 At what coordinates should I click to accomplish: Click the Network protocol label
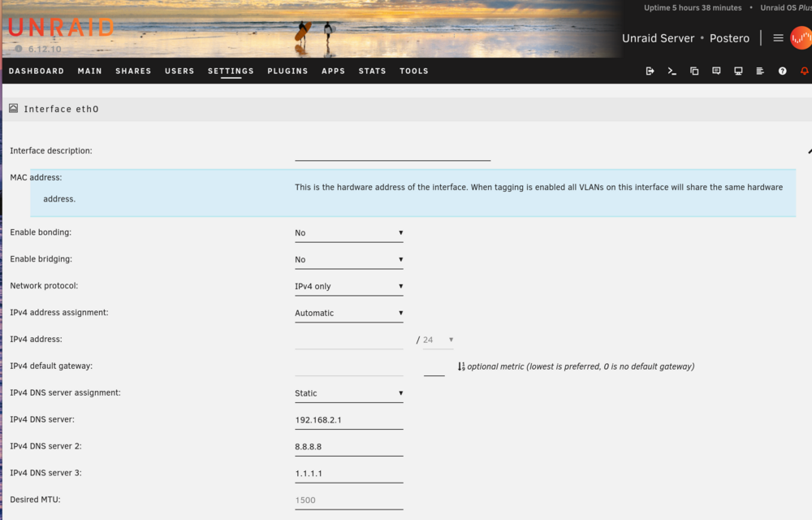(x=44, y=285)
